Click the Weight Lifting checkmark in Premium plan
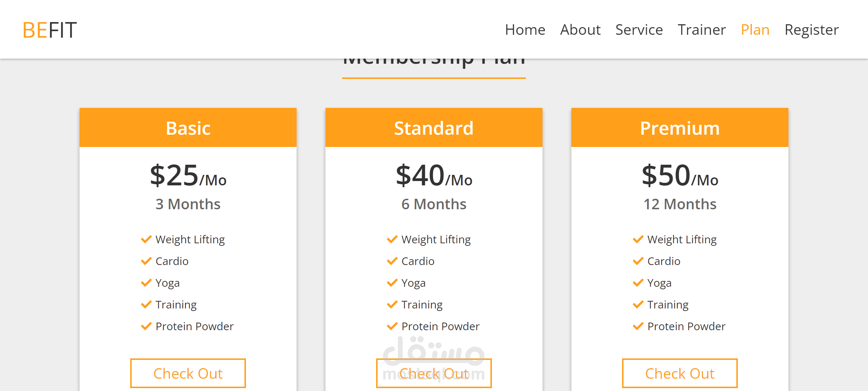This screenshot has width=868, height=391. point(638,239)
